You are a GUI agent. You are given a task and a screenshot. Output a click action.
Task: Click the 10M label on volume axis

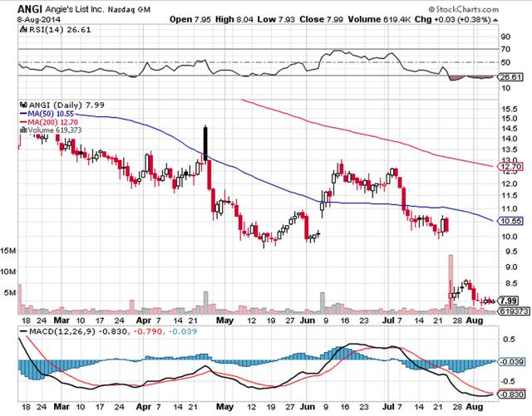[x=8, y=272]
